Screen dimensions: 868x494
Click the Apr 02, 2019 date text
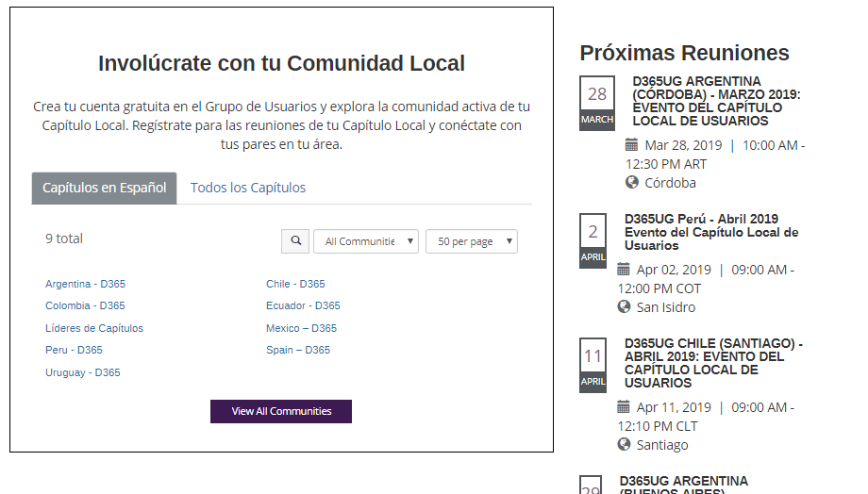pyautogui.click(x=674, y=270)
